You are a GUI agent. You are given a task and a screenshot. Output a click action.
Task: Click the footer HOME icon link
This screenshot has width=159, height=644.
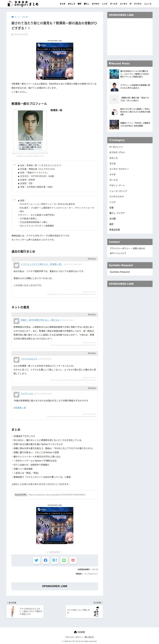pos(79,632)
